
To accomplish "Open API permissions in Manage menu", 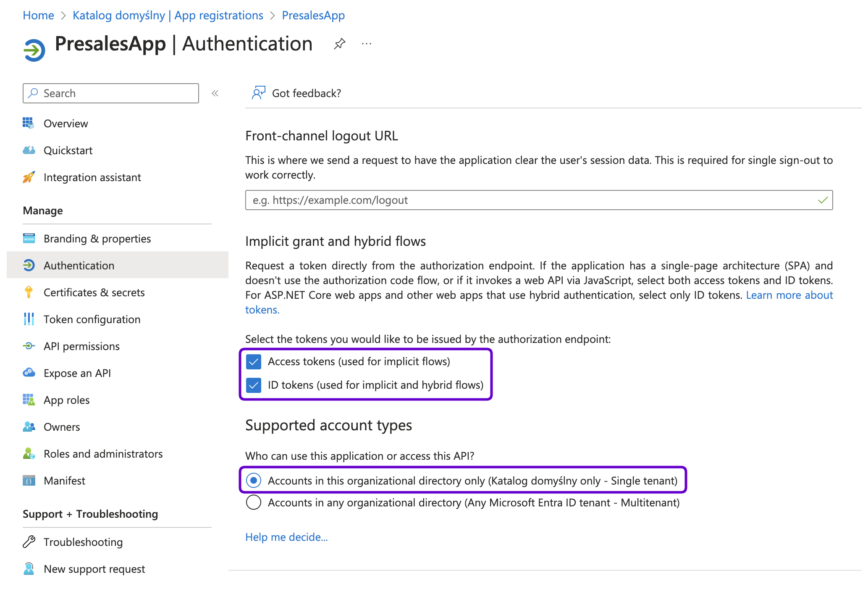I will click(81, 346).
